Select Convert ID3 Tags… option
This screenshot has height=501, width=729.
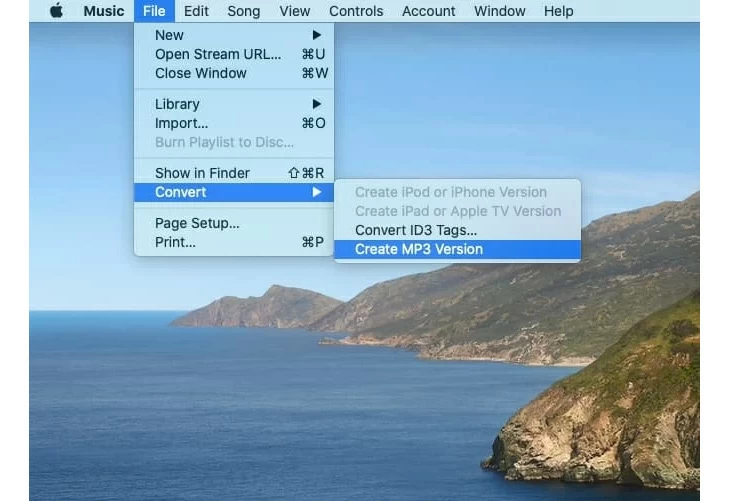(x=457, y=230)
